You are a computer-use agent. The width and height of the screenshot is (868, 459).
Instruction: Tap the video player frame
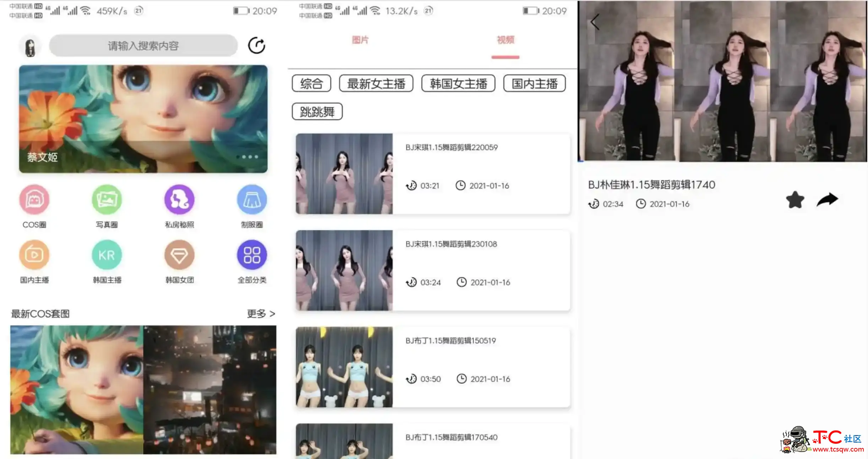(x=722, y=81)
